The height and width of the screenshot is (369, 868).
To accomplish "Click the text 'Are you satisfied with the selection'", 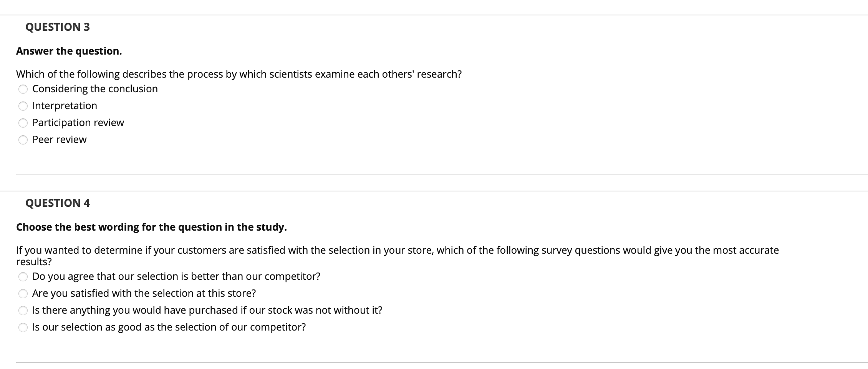I will 144,293.
